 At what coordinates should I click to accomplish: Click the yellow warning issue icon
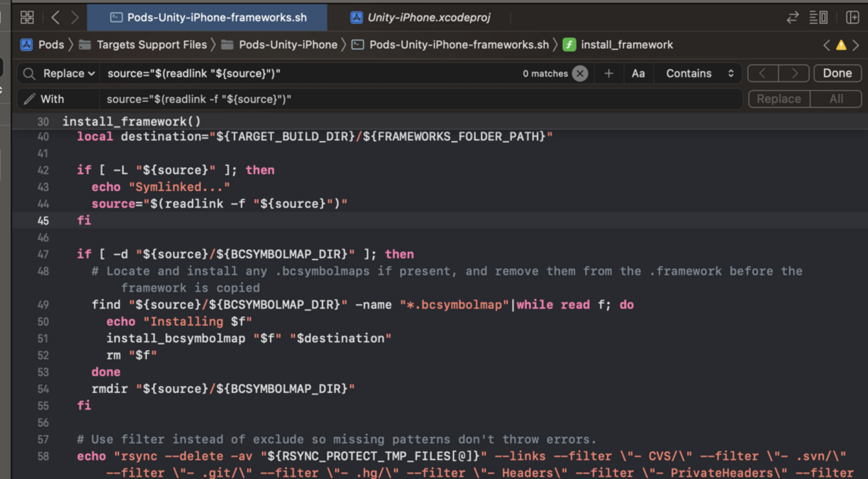coord(841,45)
